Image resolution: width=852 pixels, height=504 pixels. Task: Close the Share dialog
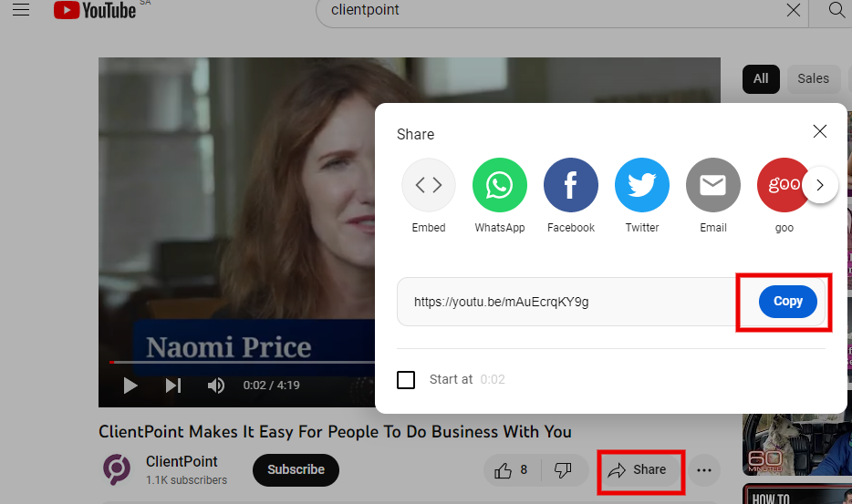coord(819,131)
